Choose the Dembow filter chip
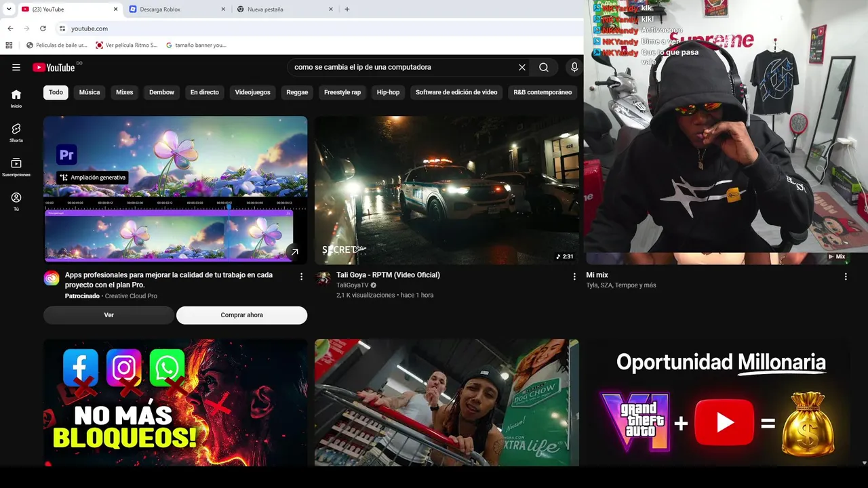This screenshot has height=488, width=868. point(161,92)
